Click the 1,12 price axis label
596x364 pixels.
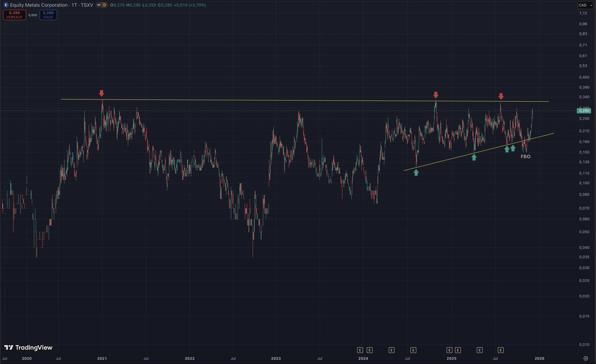pos(583,13)
